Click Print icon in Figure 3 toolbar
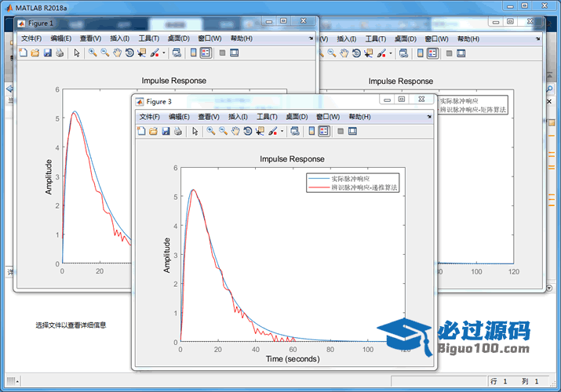The height and width of the screenshot is (392, 561). point(178,131)
